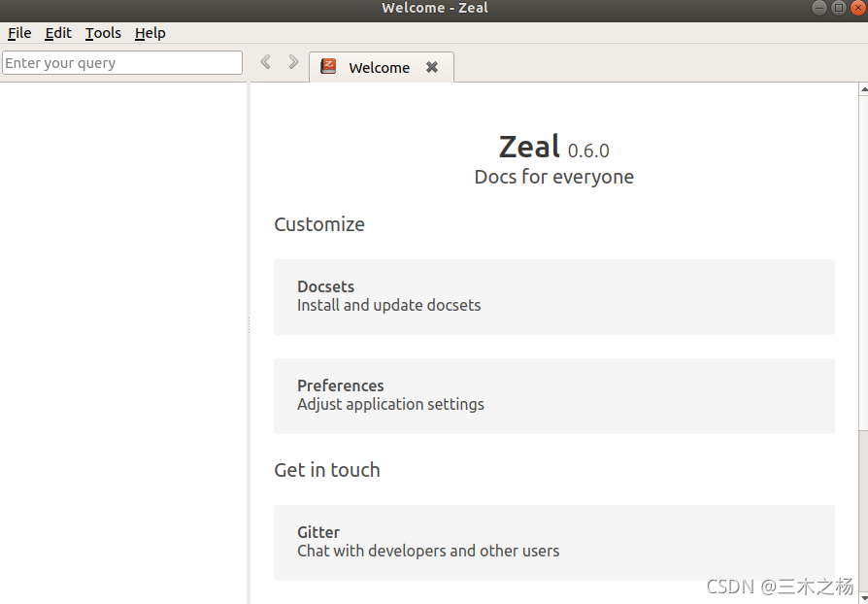
Task: Click the 'Customize' heading
Action: click(x=319, y=224)
